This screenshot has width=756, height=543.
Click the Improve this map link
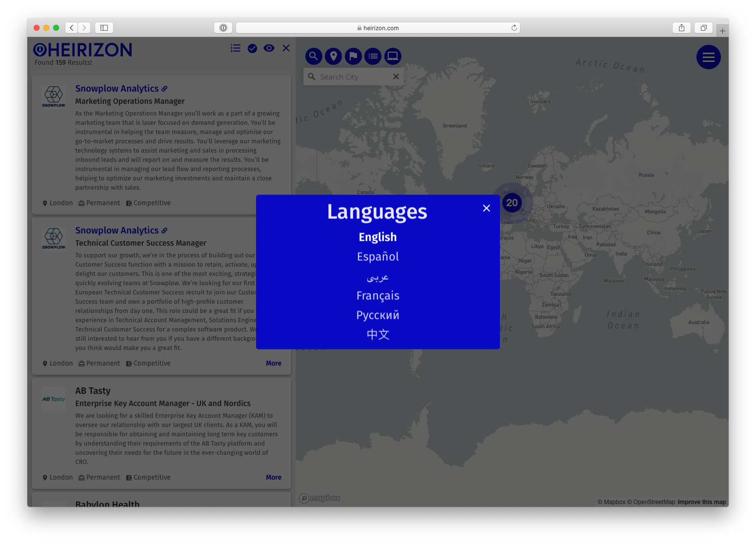click(702, 502)
